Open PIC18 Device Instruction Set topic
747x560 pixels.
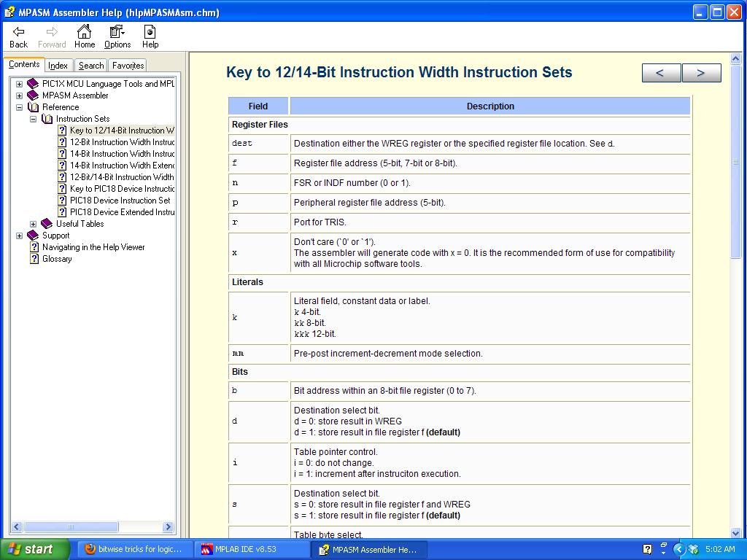(120, 201)
